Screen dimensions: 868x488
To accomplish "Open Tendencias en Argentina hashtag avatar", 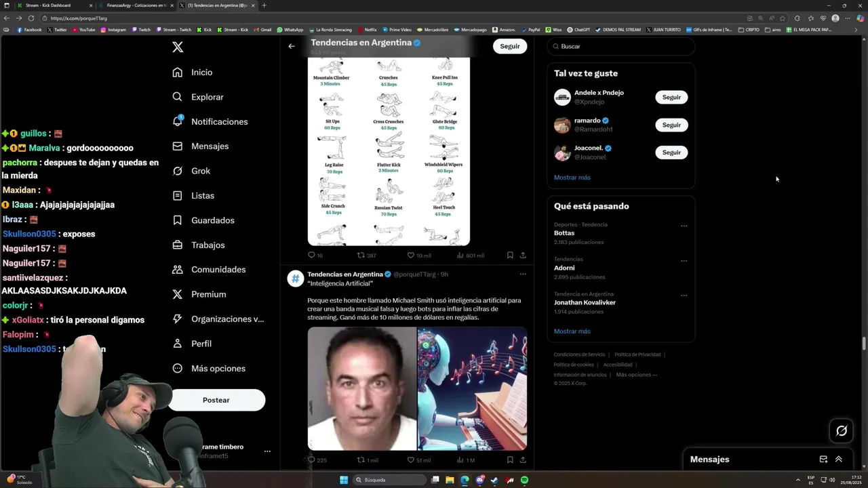I will (296, 279).
